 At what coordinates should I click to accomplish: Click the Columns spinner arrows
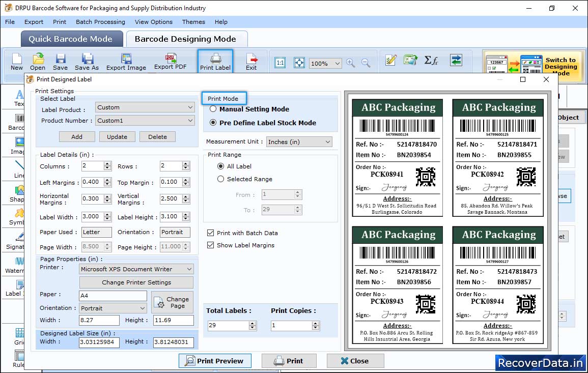107,166
